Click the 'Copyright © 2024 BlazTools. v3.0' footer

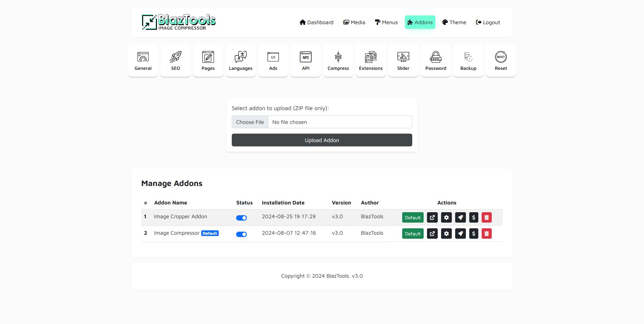click(x=322, y=276)
